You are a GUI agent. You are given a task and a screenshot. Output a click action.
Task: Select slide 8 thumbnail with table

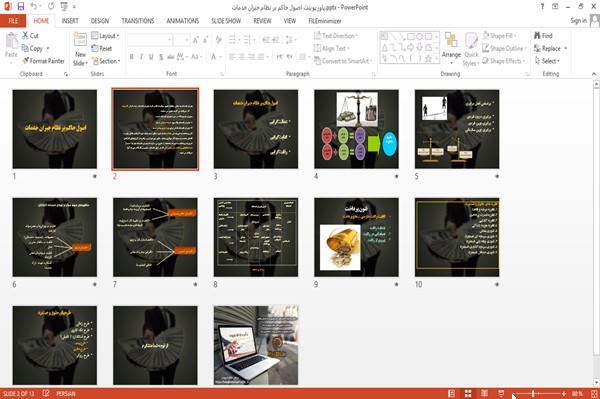(256, 237)
